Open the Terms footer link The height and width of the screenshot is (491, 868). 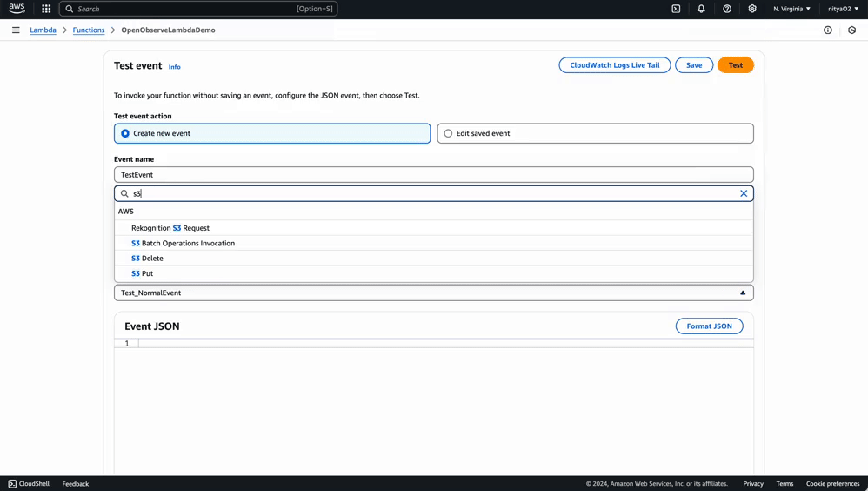click(x=785, y=484)
